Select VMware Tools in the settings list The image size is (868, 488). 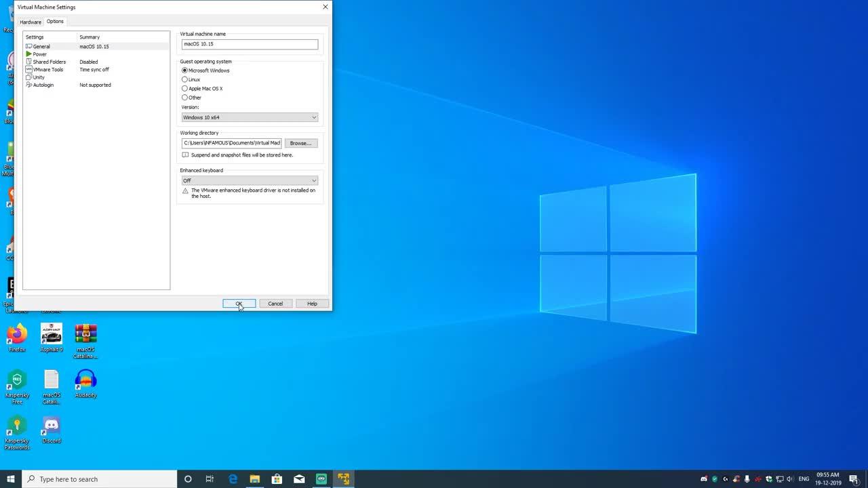[x=47, y=69]
